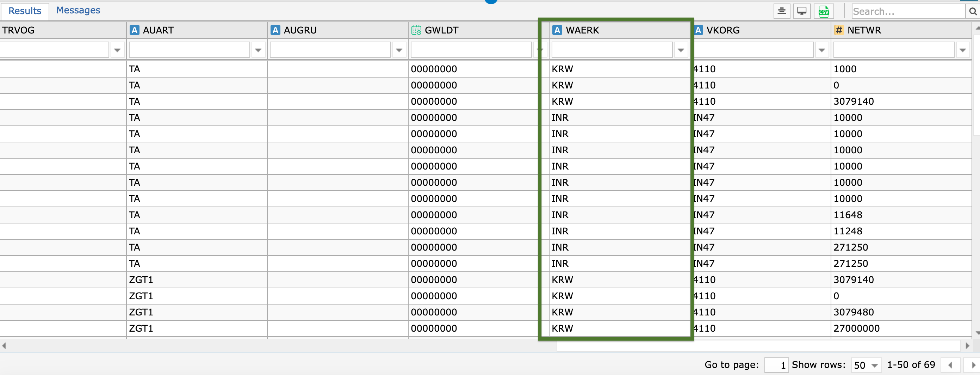Sort by the NETWR column header
This screenshot has width=980, height=375.
[901, 30]
